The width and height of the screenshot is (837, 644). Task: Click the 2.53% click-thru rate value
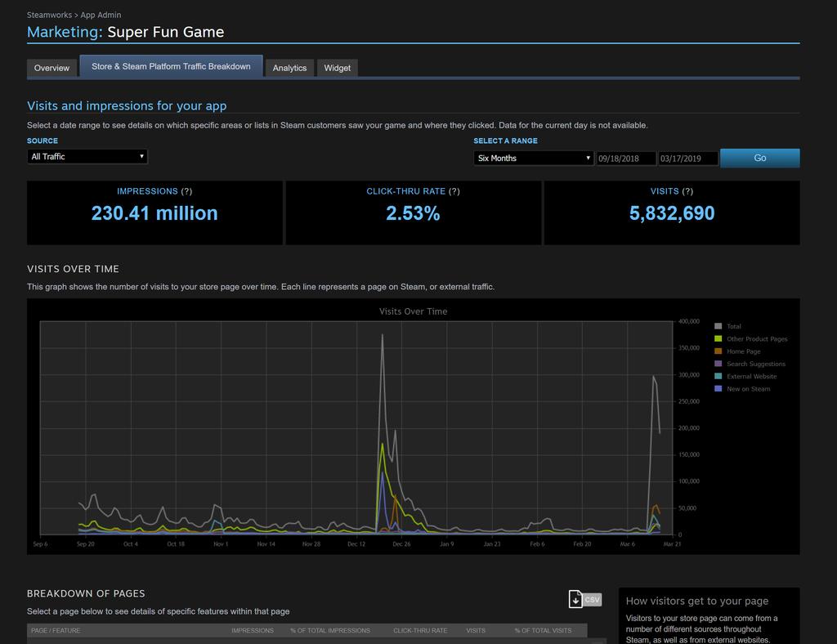click(x=413, y=213)
